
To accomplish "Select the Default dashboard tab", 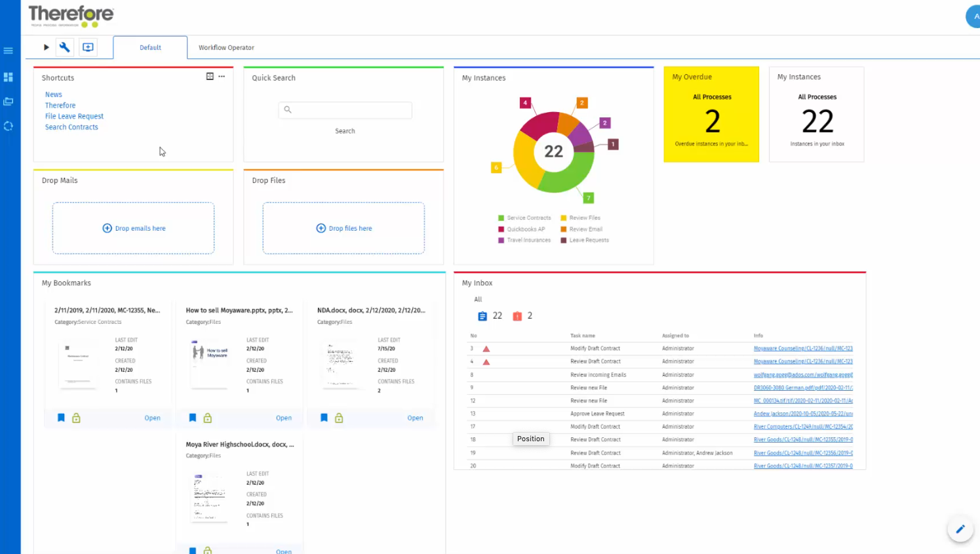I will click(x=149, y=47).
